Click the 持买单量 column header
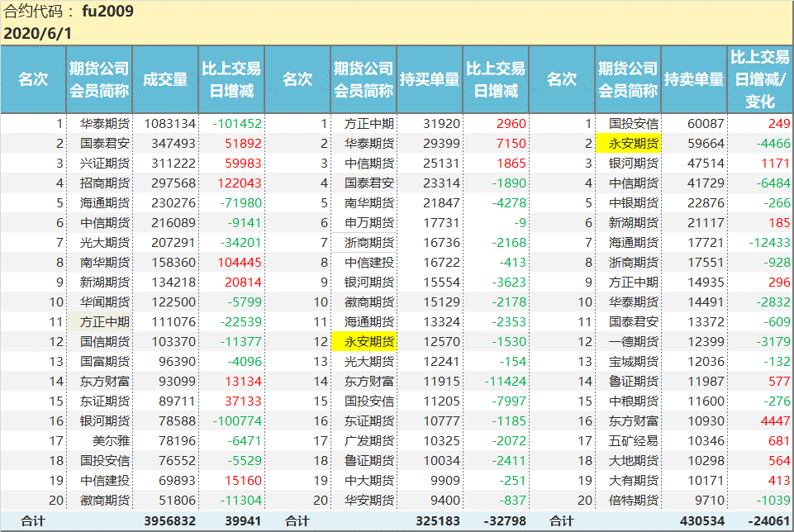Viewport: 794px width, 532px height. click(430, 79)
